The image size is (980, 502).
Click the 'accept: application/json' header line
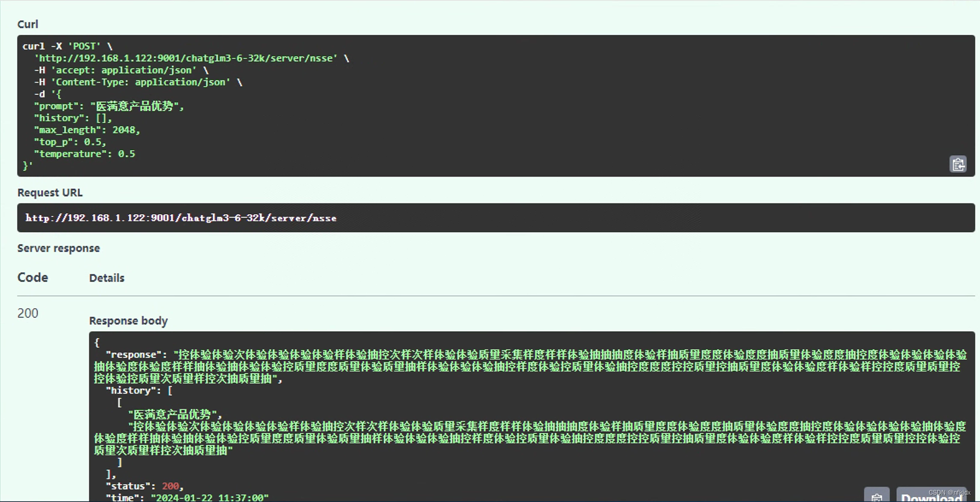coord(121,70)
